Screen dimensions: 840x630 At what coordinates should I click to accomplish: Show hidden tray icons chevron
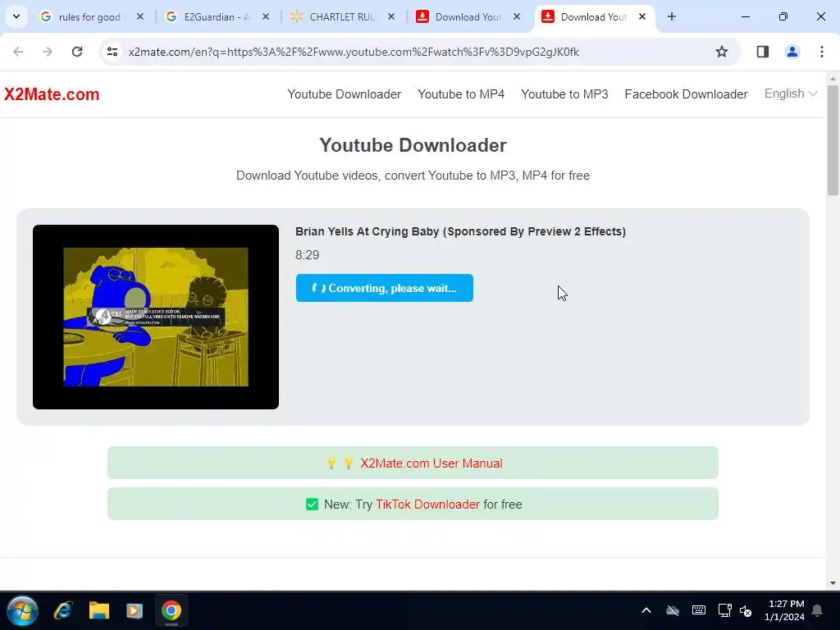pos(646,610)
